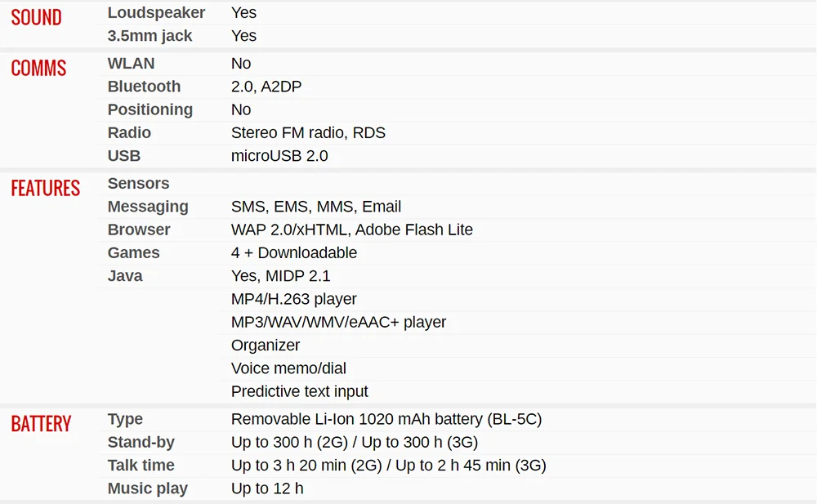Screen dimensions: 817x504
Task: Select the USB label
Action: pos(124,155)
